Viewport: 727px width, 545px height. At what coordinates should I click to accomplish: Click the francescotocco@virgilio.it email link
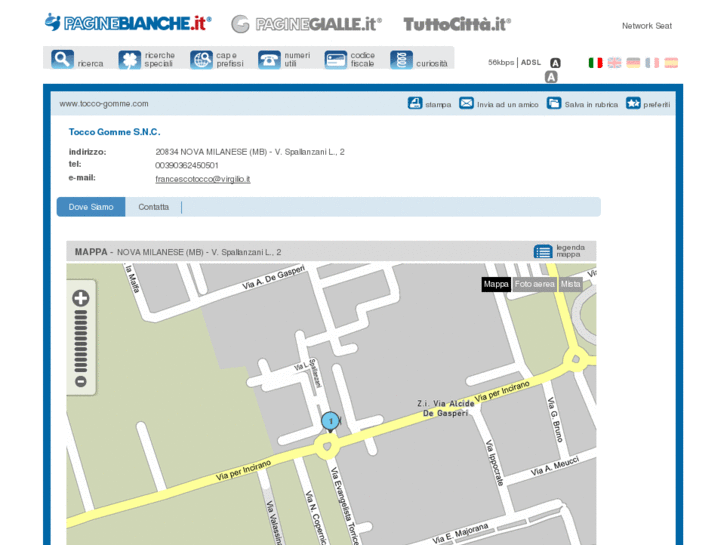(203, 179)
